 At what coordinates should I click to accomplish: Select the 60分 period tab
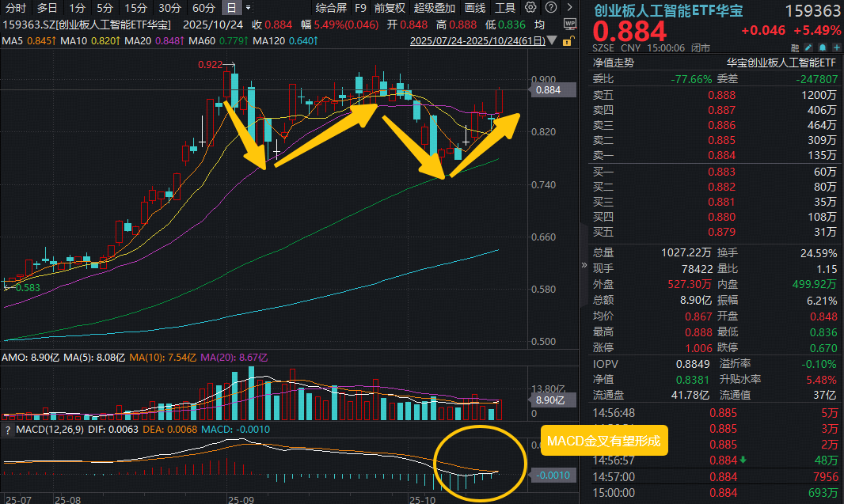(203, 8)
